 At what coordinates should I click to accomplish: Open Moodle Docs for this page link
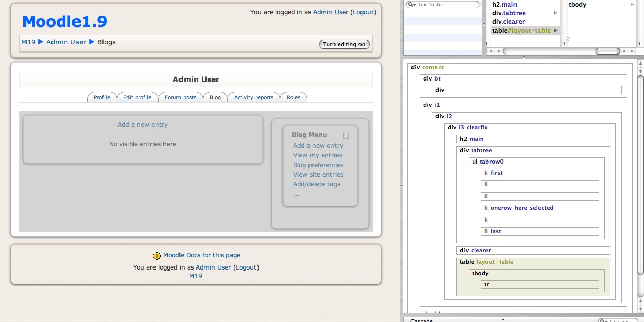click(x=201, y=255)
